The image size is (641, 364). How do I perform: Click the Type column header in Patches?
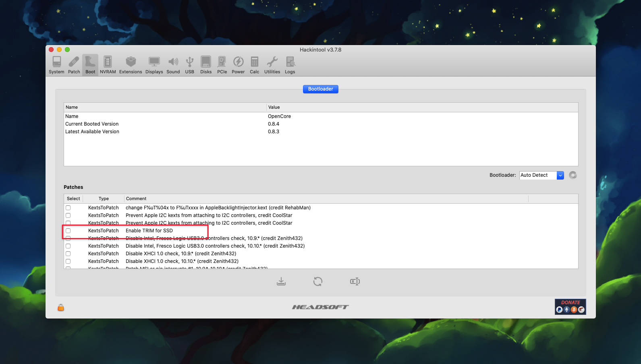point(104,199)
